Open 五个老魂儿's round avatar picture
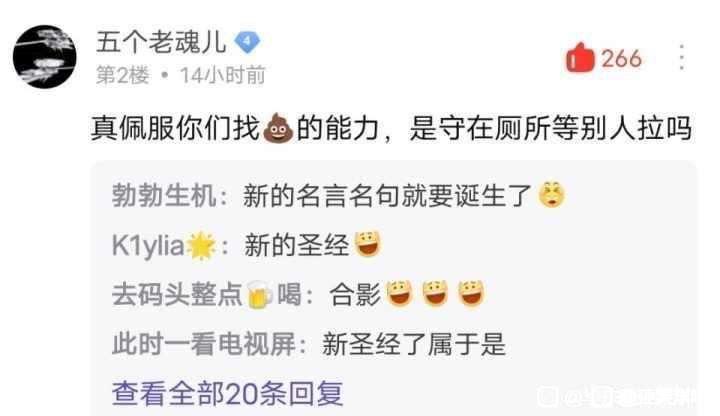 [45, 57]
